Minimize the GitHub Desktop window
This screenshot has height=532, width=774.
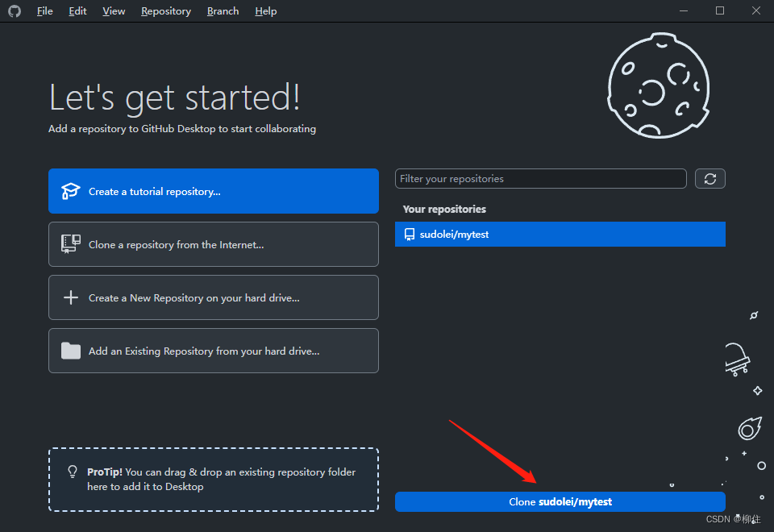(684, 10)
